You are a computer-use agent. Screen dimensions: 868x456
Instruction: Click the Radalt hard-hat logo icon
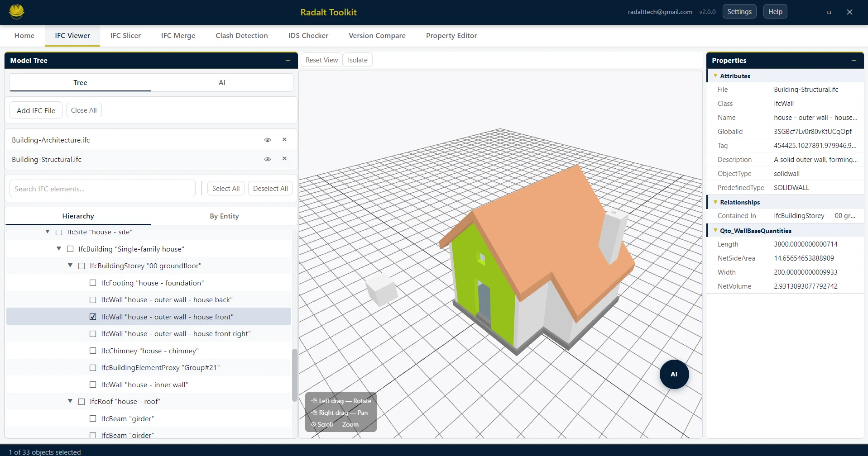pos(16,11)
